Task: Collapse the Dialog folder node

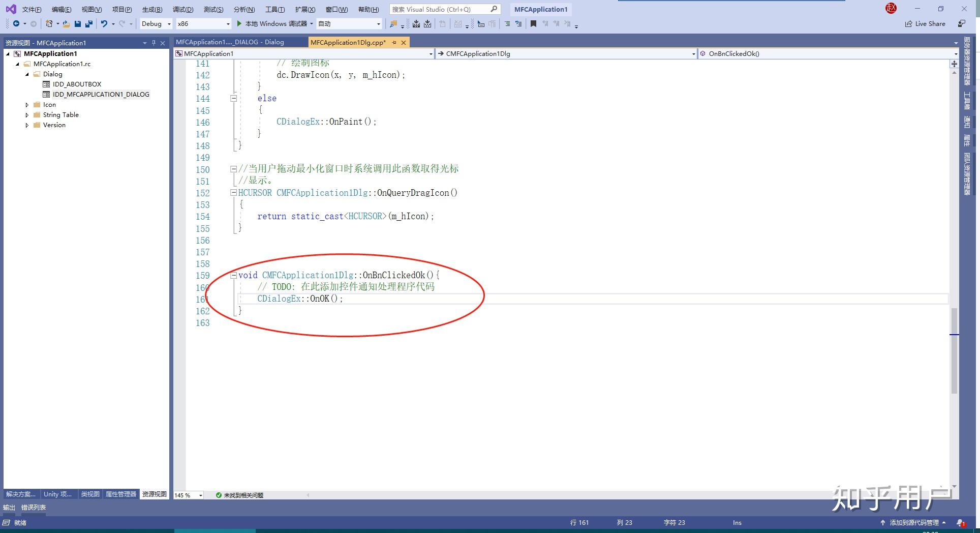Action: coord(27,74)
